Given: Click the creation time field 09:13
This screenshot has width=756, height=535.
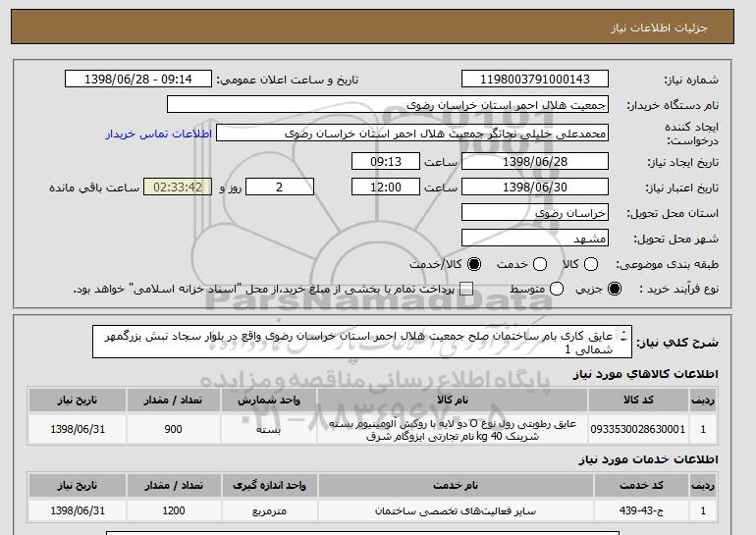Looking at the screenshot, I should coord(386,161).
